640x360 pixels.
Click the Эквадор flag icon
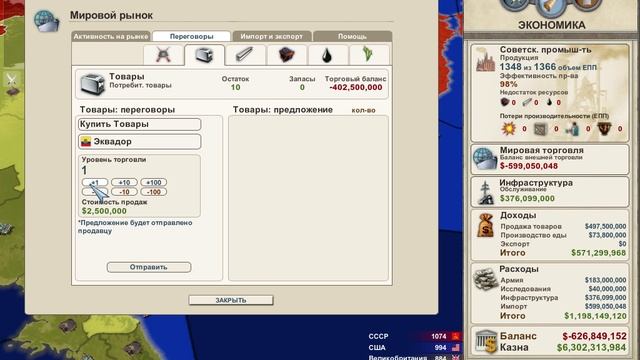tap(86, 142)
